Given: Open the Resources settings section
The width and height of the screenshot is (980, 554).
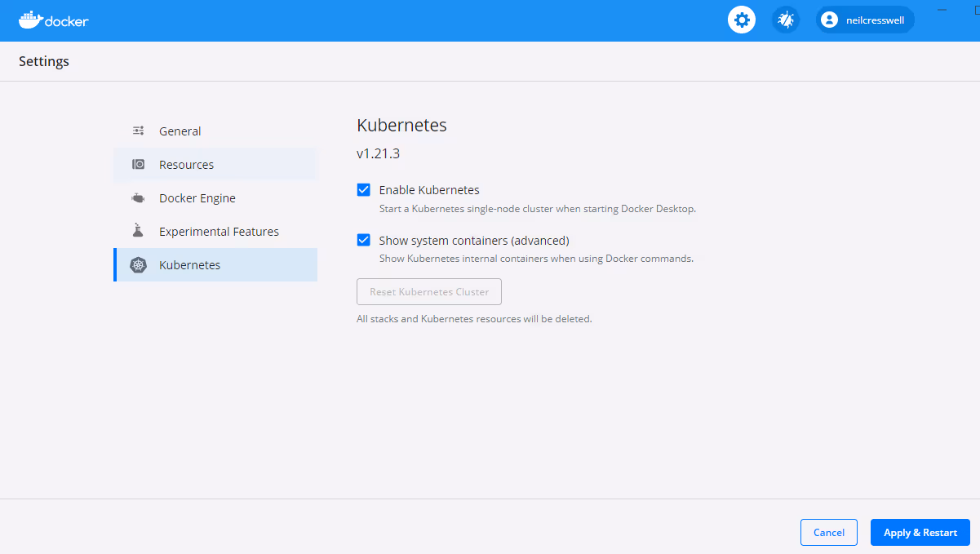Looking at the screenshot, I should 215,164.
